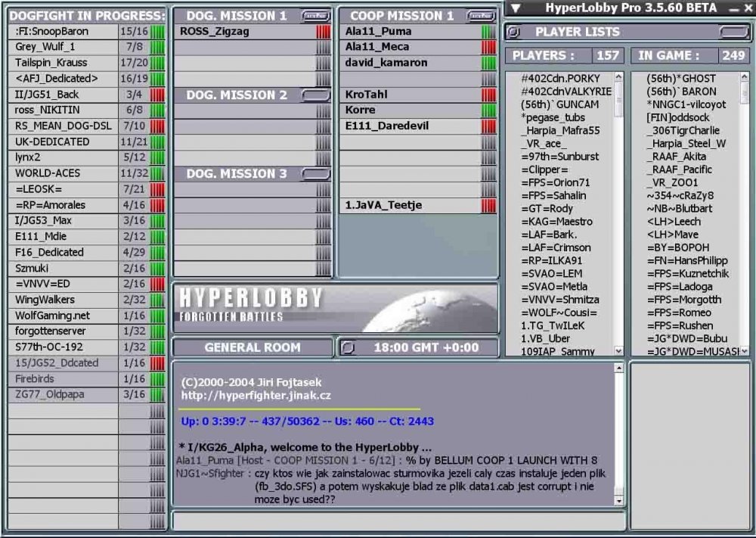
Task: Click the red status bars beside ROSS_Zigzag
Action: point(323,32)
